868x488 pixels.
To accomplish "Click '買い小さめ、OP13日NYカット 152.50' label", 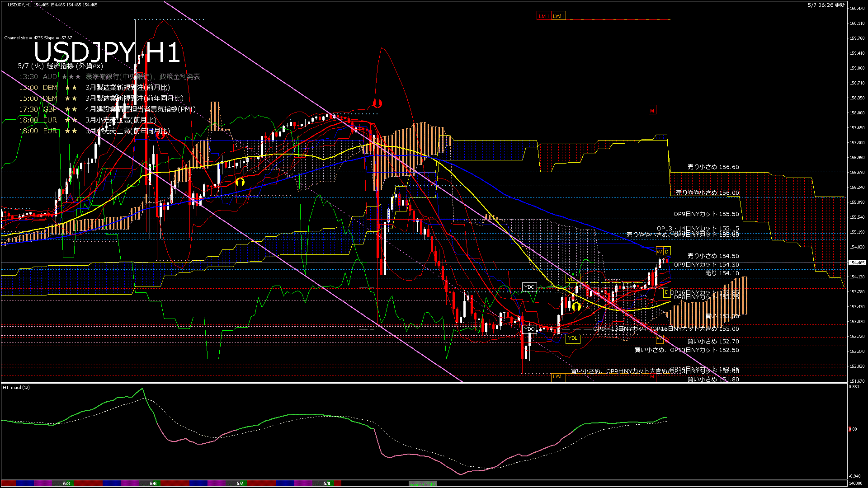I will click(687, 350).
